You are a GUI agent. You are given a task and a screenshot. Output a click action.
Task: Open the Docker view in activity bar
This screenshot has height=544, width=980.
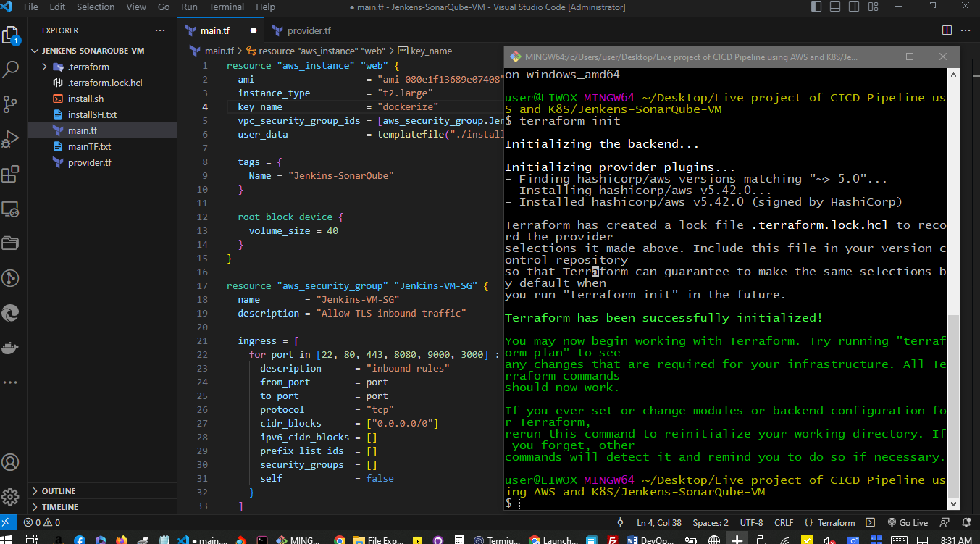coord(11,347)
